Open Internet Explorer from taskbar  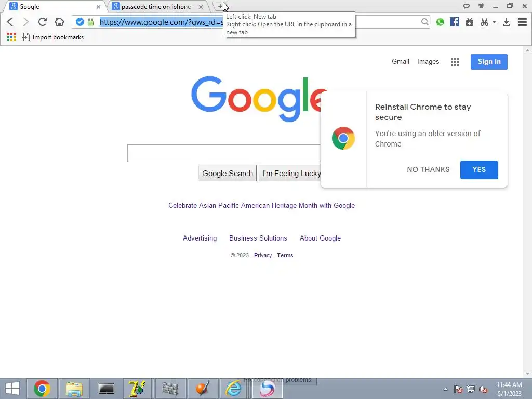tap(234, 389)
